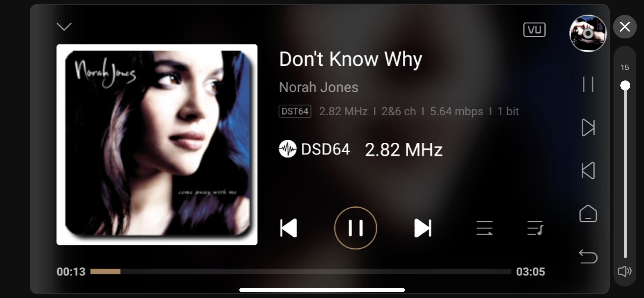
Task: Open the VU meter view
Action: click(x=534, y=30)
